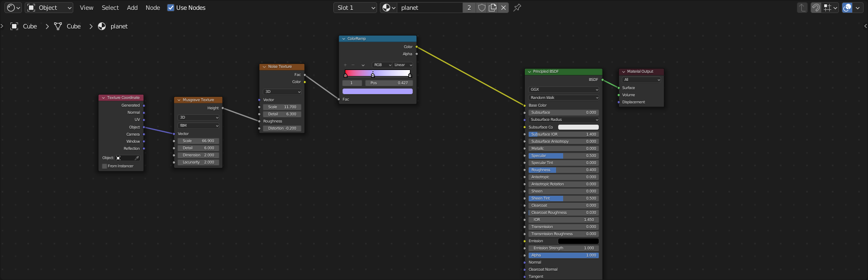The height and width of the screenshot is (280, 868).
Task: Open the Object shader type dropdown
Action: [x=49, y=8]
